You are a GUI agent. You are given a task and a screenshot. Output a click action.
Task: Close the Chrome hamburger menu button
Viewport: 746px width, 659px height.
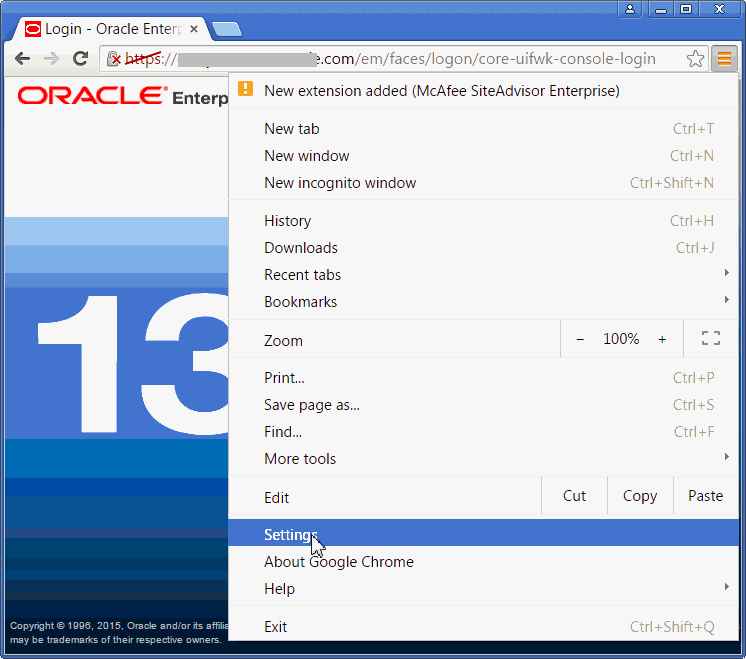coord(724,59)
